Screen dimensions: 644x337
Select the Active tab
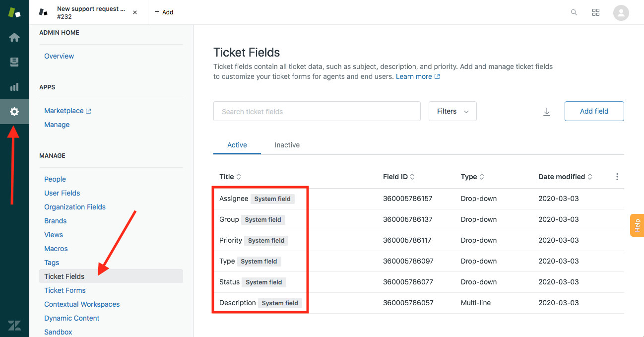237,145
